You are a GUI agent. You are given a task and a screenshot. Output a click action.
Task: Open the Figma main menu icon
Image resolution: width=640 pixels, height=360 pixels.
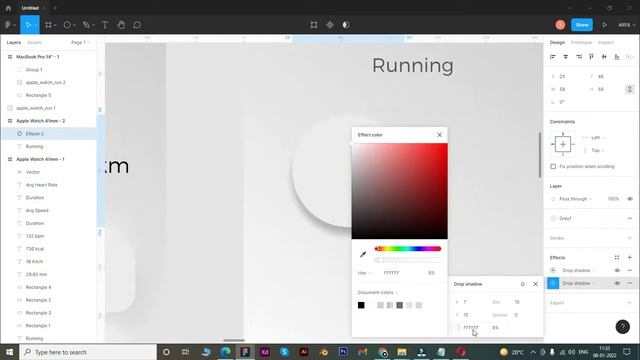8,25
